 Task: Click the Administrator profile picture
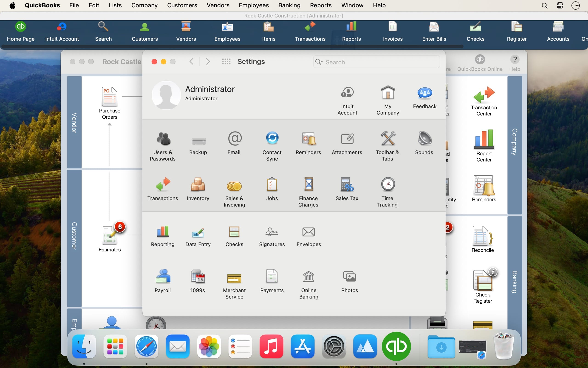pyautogui.click(x=166, y=95)
